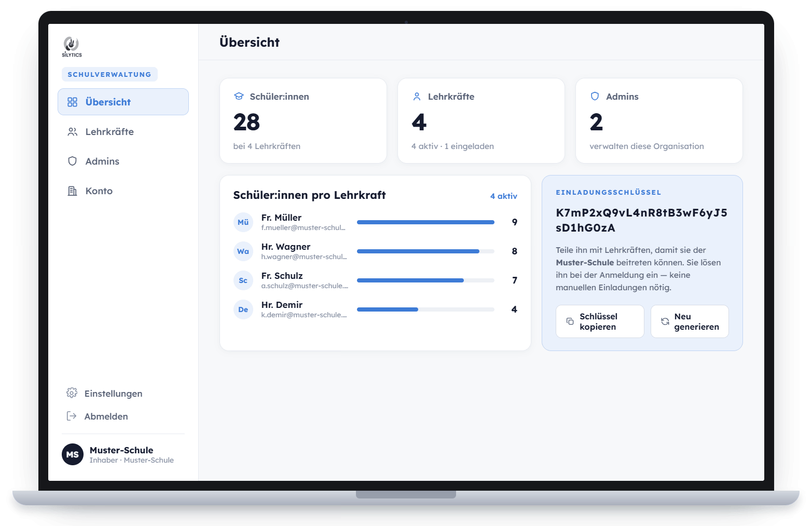This screenshot has width=812, height=526.
Task: Click the copy icon in Schlüssel kopieren
Action: pyautogui.click(x=570, y=321)
